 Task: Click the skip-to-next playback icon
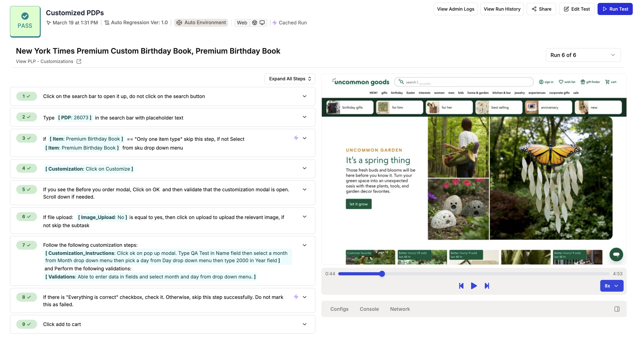[487, 286]
